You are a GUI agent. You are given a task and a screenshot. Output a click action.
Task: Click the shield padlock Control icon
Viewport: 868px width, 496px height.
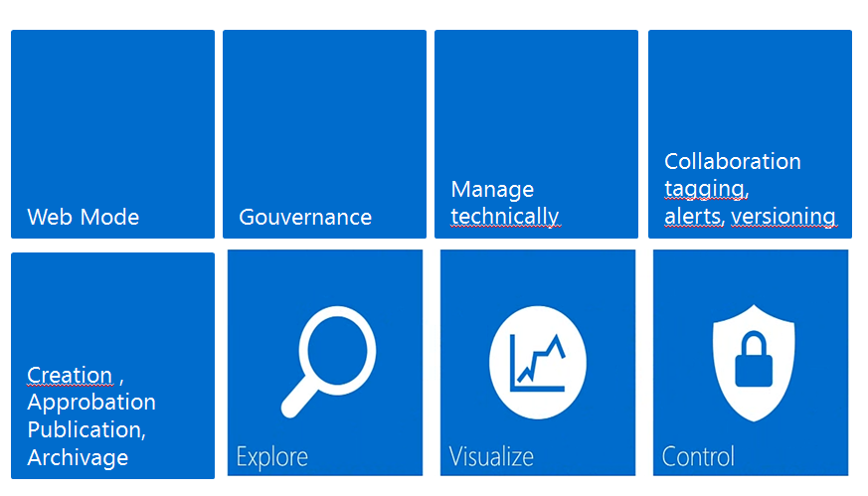coord(755,360)
